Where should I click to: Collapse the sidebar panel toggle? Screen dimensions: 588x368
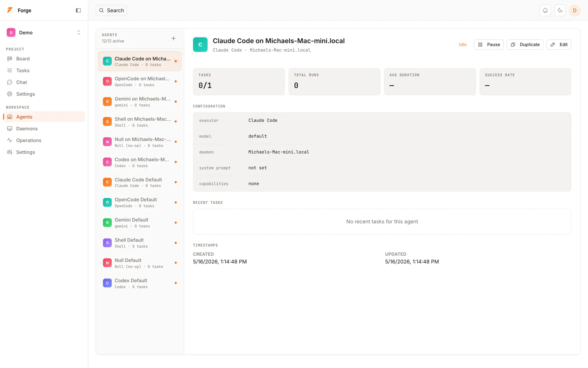tap(78, 10)
